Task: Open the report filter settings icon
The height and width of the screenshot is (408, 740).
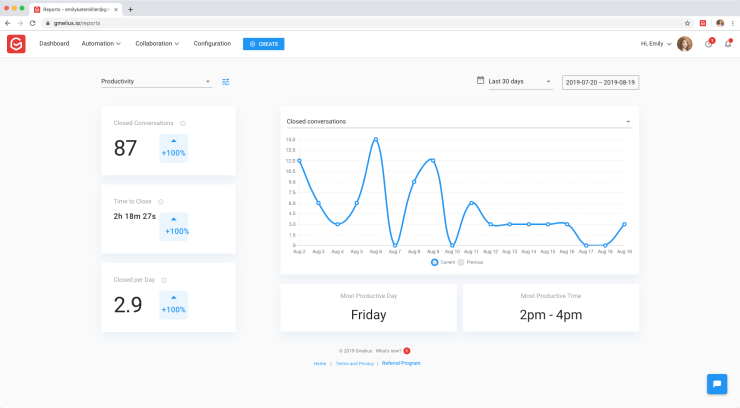Action: coord(226,82)
